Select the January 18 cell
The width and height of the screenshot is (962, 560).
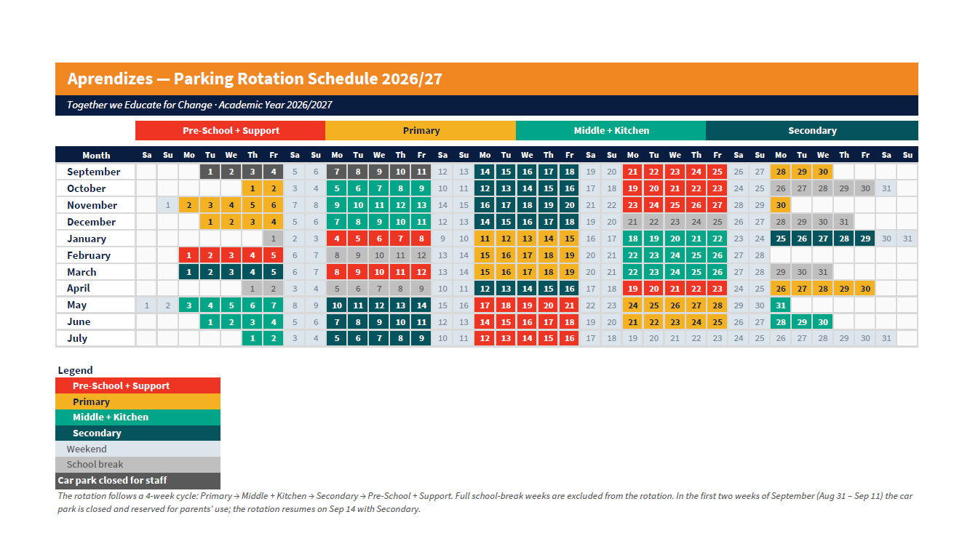click(632, 239)
